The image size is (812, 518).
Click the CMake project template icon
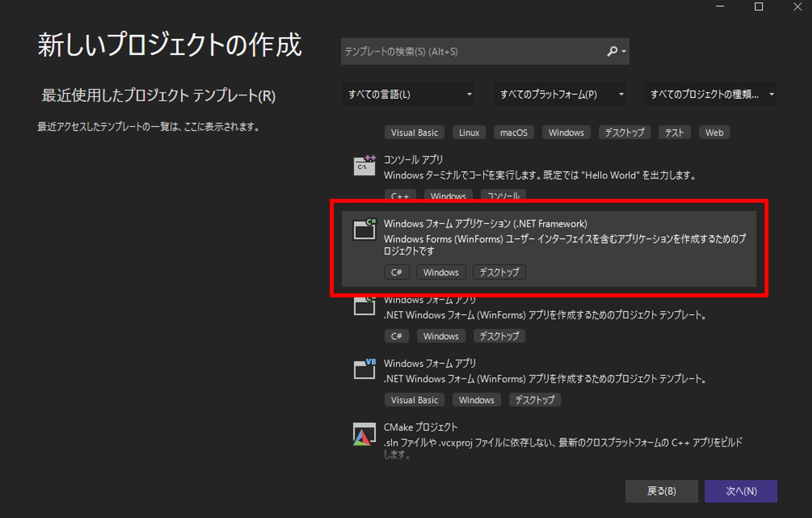click(x=364, y=434)
